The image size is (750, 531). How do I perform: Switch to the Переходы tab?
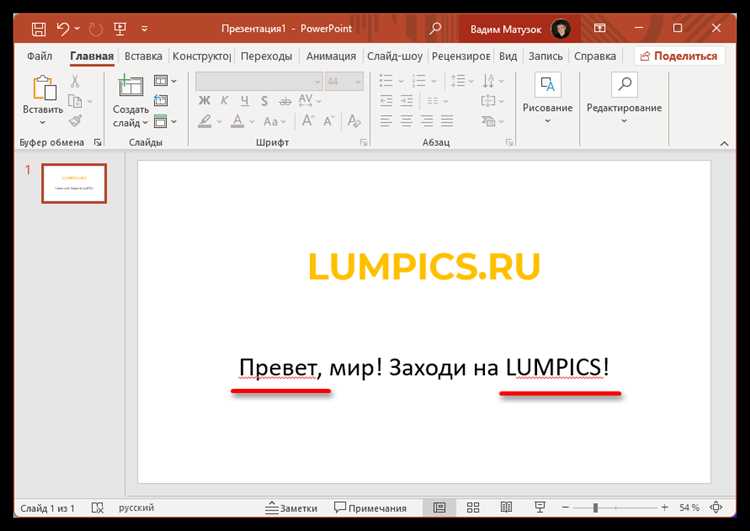point(266,56)
